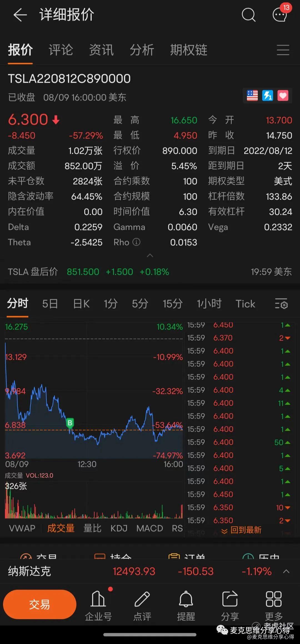
Task: Tap the intraday price line chart
Action: [x=94, y=390]
